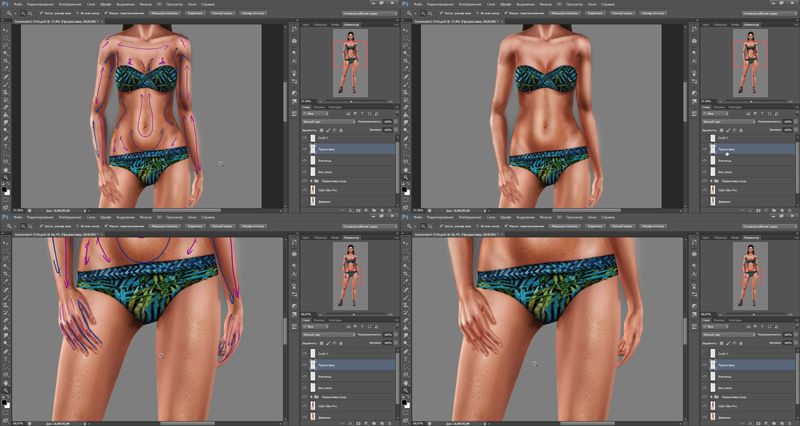The height and width of the screenshot is (426, 800).
Task: Open Файл menu in arrow-marked torso window
Action: point(18,4)
